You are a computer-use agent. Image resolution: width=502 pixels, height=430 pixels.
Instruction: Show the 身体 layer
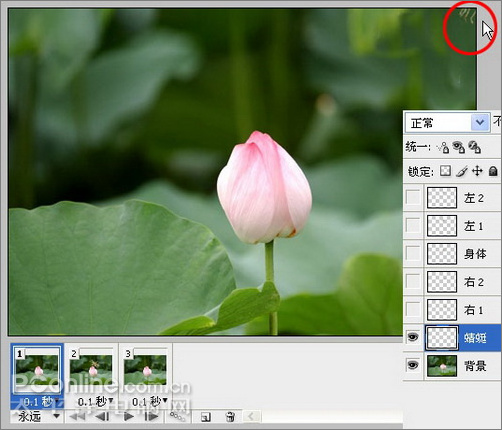point(413,254)
